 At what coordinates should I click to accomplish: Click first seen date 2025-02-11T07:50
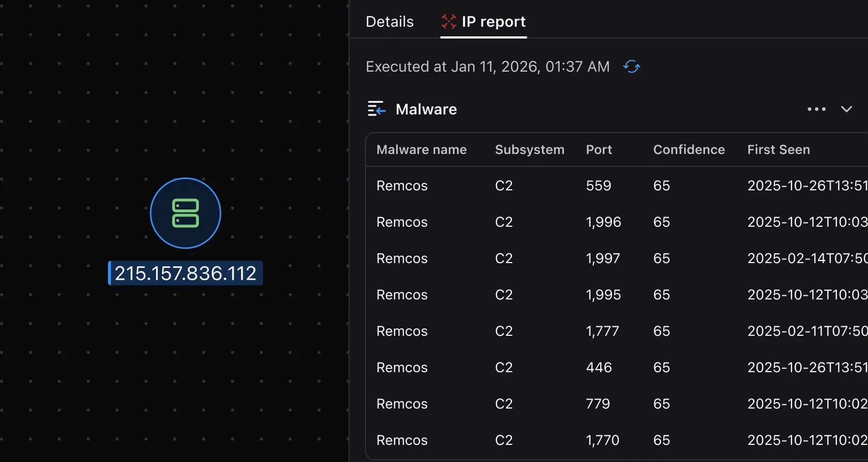click(x=807, y=331)
